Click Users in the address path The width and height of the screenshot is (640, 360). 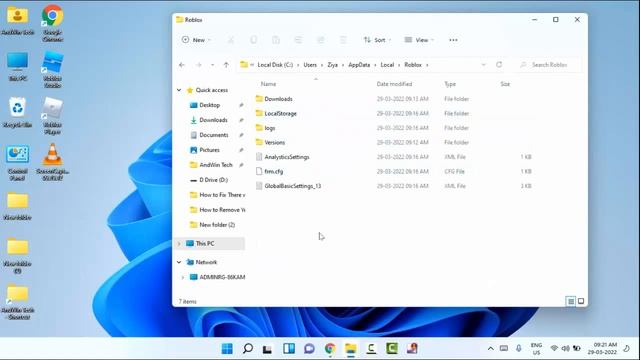[310, 65]
